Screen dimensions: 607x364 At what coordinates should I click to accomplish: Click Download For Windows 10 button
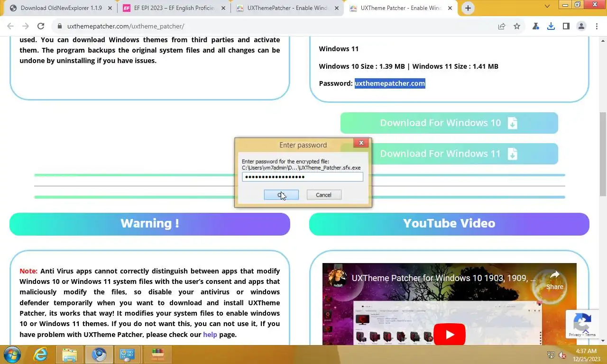(x=449, y=123)
